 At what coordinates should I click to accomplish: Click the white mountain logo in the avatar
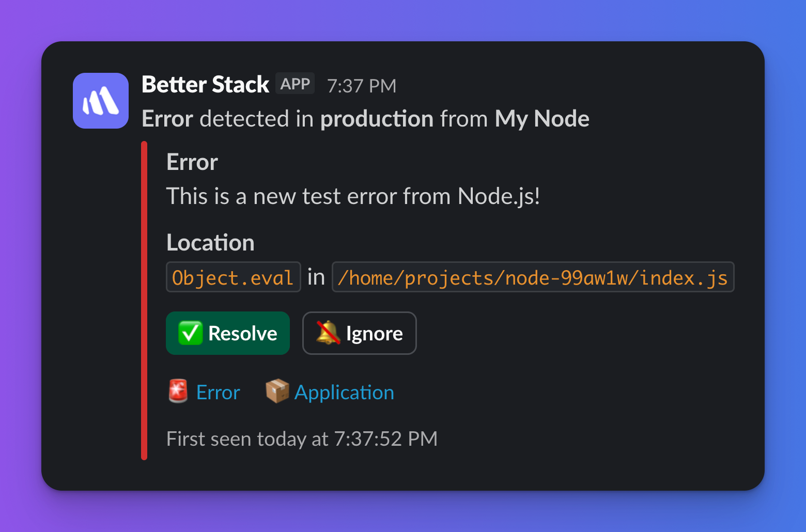pos(101,101)
